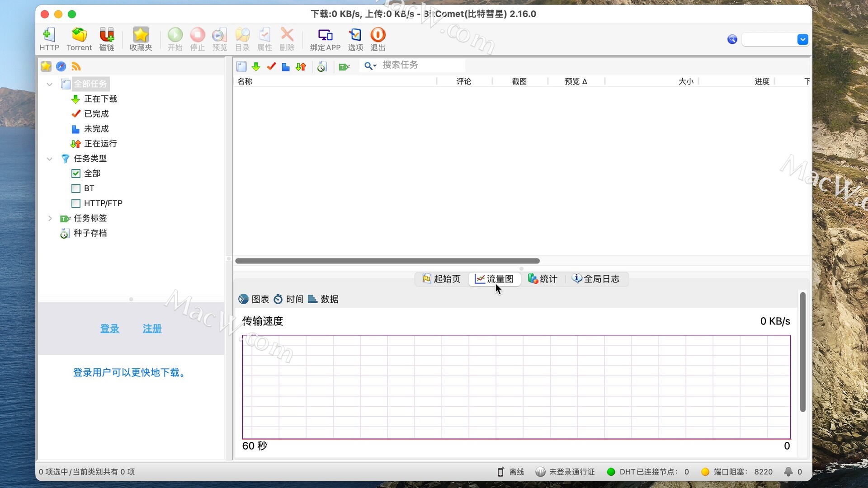Screen dimensions: 868x488
Task: Open the top-right search dropdown arrow
Action: coord(802,39)
